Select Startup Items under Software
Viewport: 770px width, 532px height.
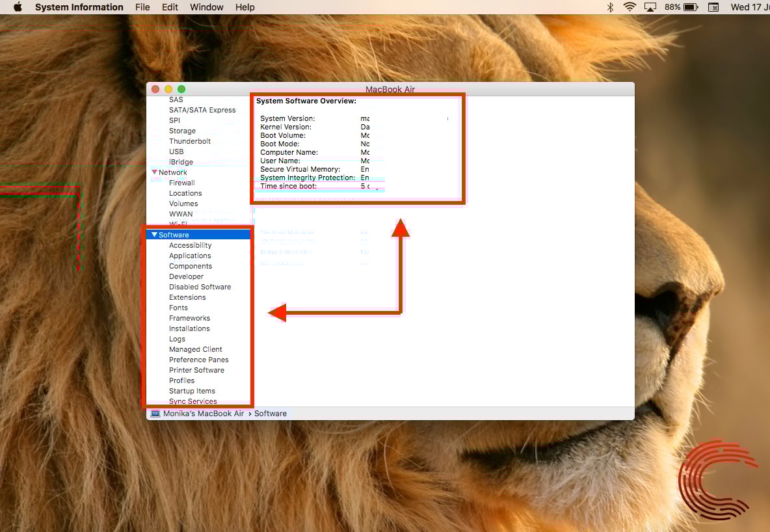click(x=192, y=391)
